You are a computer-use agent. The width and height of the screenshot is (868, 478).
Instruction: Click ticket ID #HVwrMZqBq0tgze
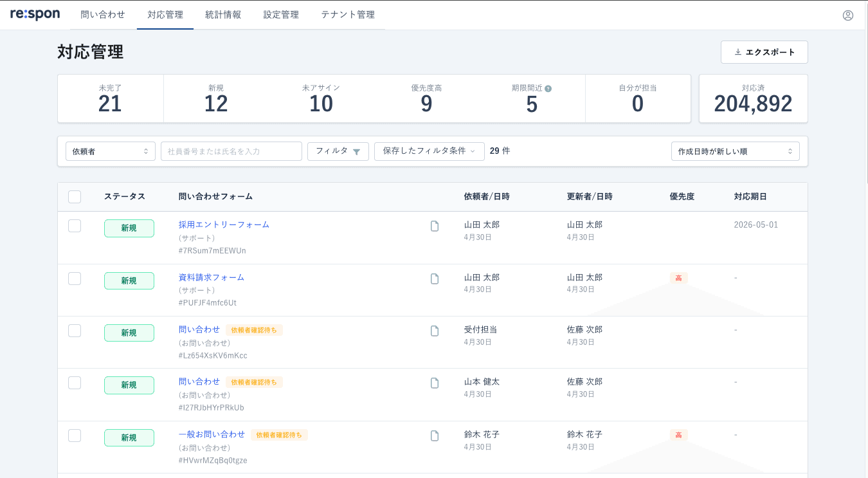click(x=213, y=461)
